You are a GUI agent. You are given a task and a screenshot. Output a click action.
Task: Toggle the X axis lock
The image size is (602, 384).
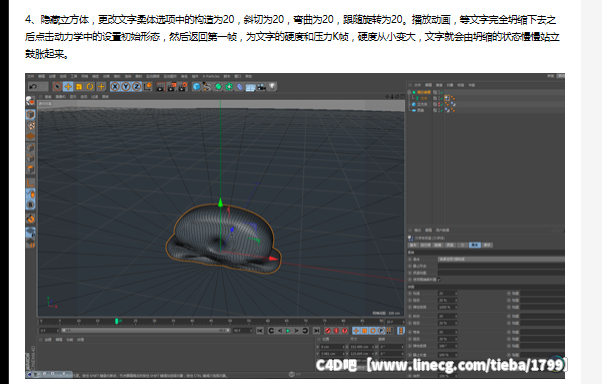(x=115, y=87)
